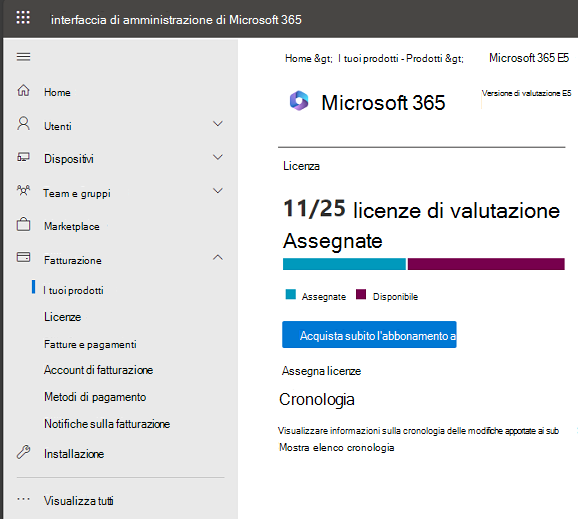The image size is (578, 519).
Task: Click the Marketplace shopping bag icon
Action: 23,224
